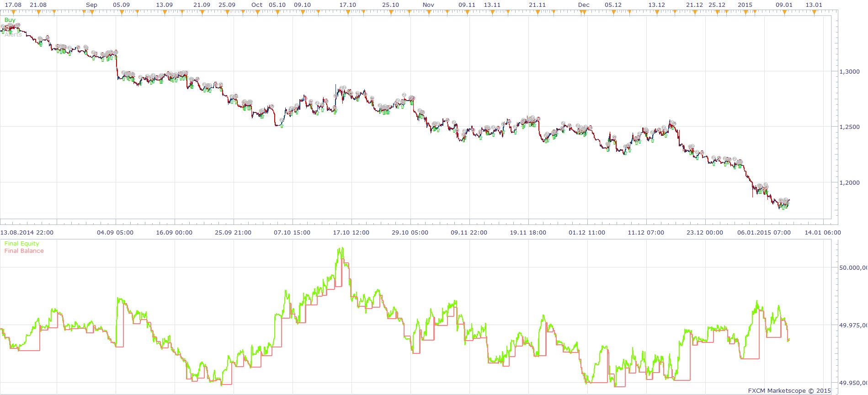Click the 25.12 top axis date

[x=717, y=5]
